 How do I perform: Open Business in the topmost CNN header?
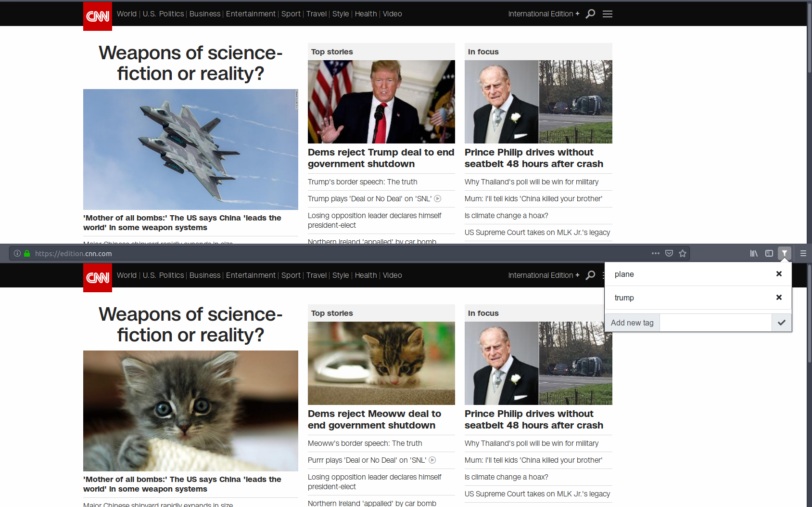click(x=205, y=14)
